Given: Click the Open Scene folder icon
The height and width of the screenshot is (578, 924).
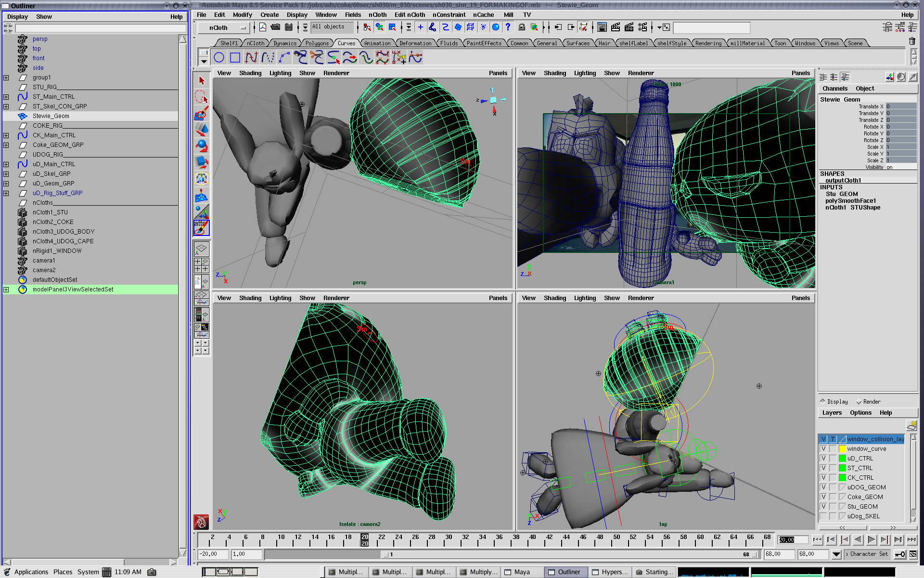Looking at the screenshot, I should pyautogui.click(x=276, y=27).
